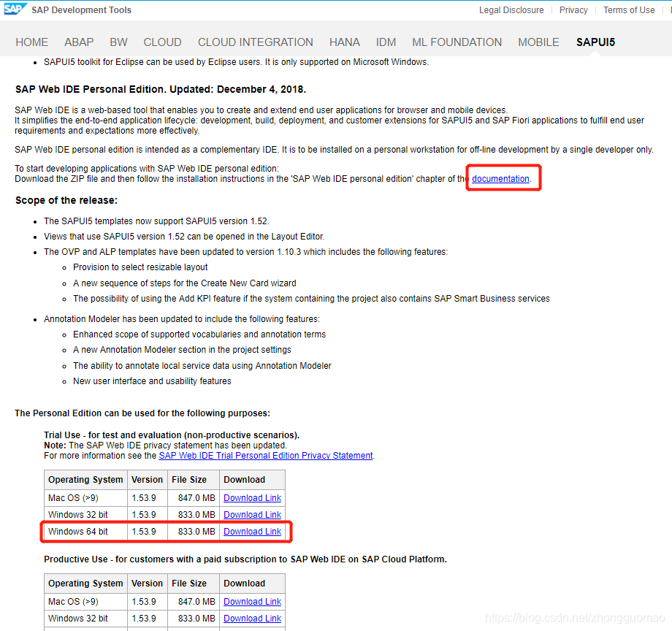Click the 'Trial Use' section heading line
The width and height of the screenshot is (672, 631).
[172, 435]
